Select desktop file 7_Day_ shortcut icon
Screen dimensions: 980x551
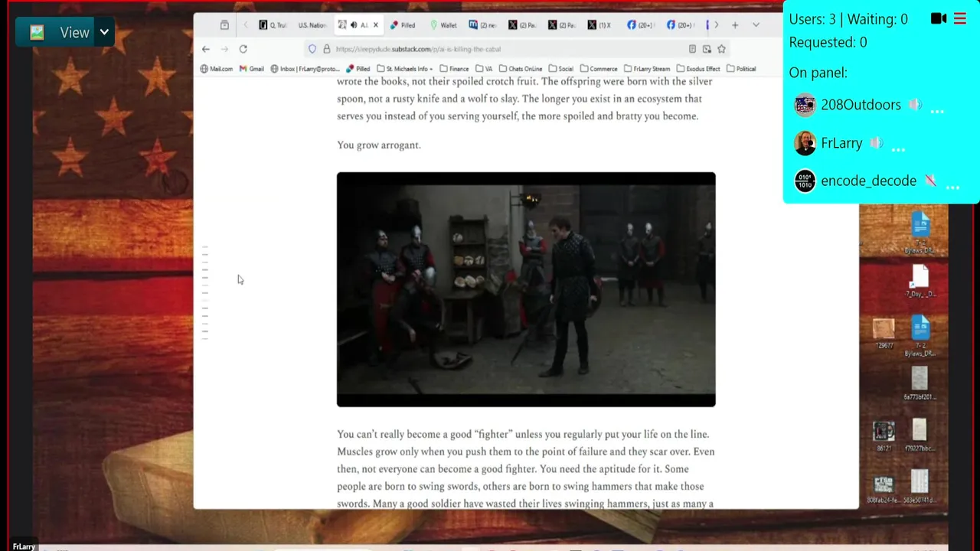920,280
